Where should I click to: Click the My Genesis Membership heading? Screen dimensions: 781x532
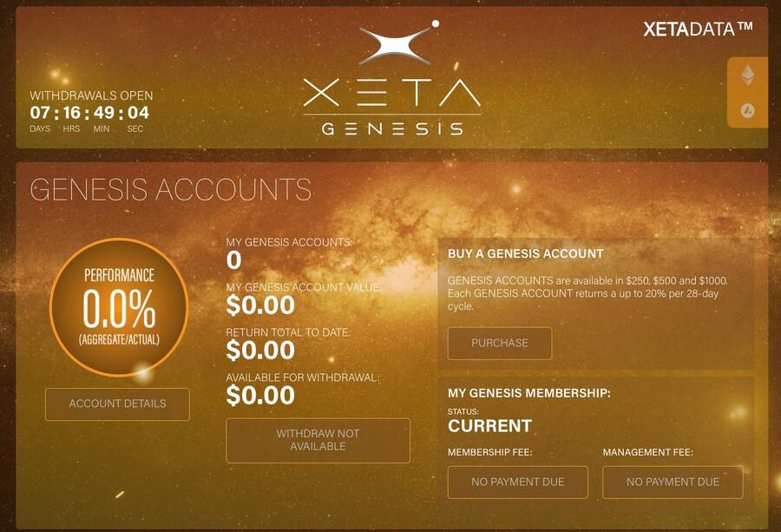point(529,393)
